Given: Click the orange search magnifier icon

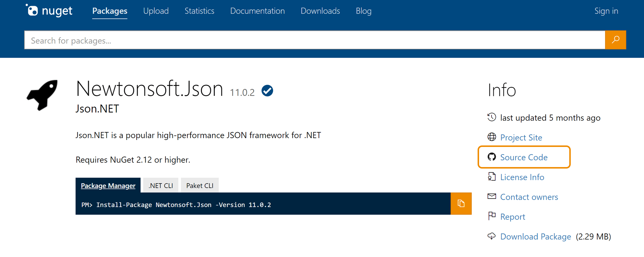Looking at the screenshot, I should tap(615, 40).
